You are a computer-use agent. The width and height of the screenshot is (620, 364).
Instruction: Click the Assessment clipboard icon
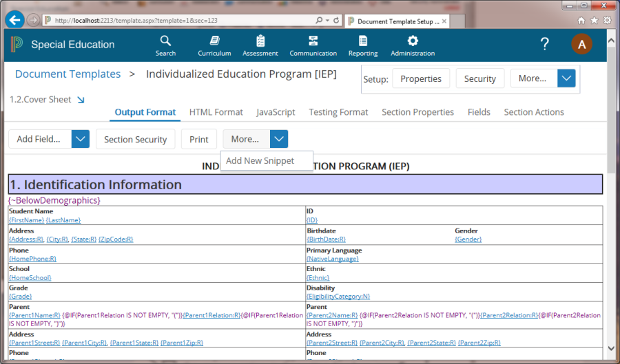tap(260, 41)
